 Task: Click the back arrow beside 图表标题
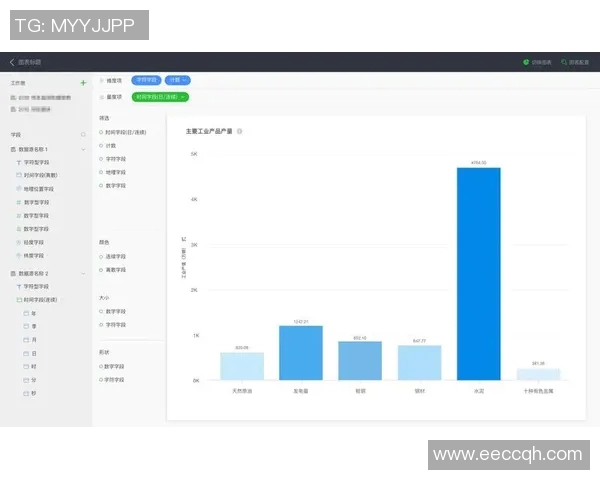(x=12, y=62)
